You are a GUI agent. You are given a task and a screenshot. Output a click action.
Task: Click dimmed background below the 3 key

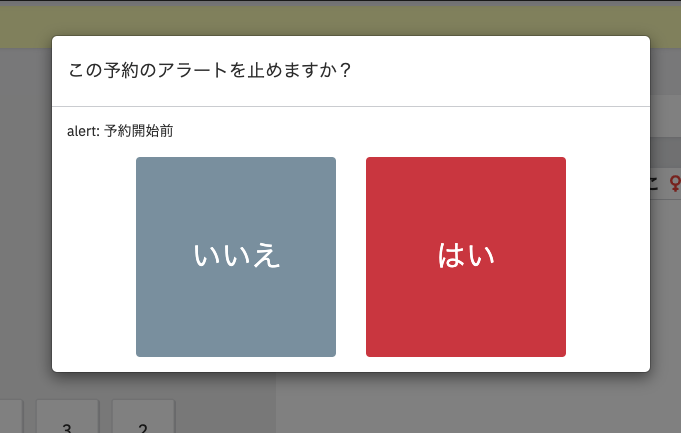[67, 431]
